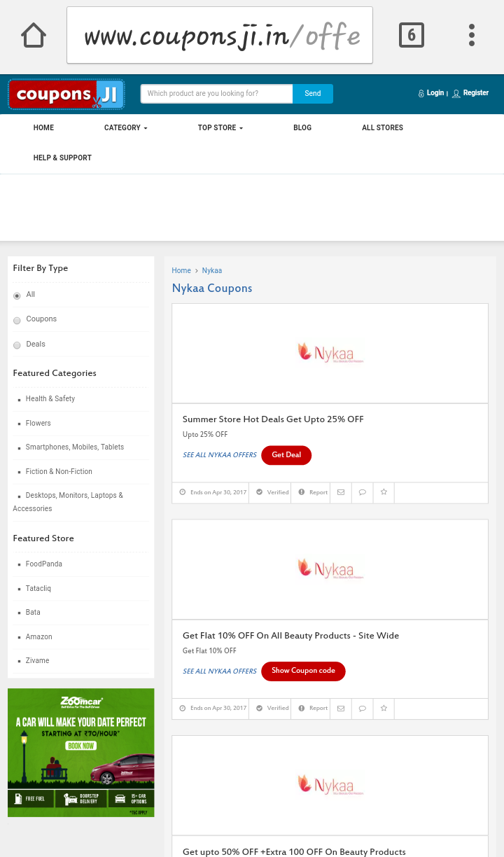Click Home in the breadcrumb
Viewport: 504px width, 857px height.
(181, 271)
